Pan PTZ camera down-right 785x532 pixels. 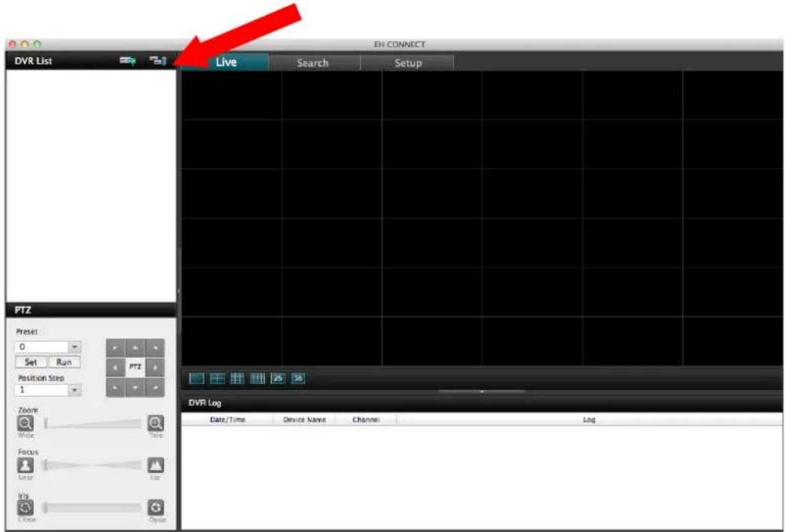coord(155,387)
